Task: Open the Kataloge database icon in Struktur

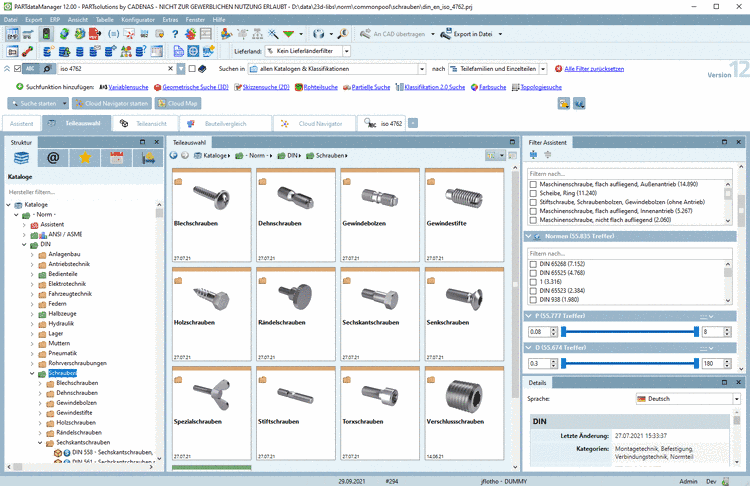Action: pyautogui.click(x=22, y=157)
